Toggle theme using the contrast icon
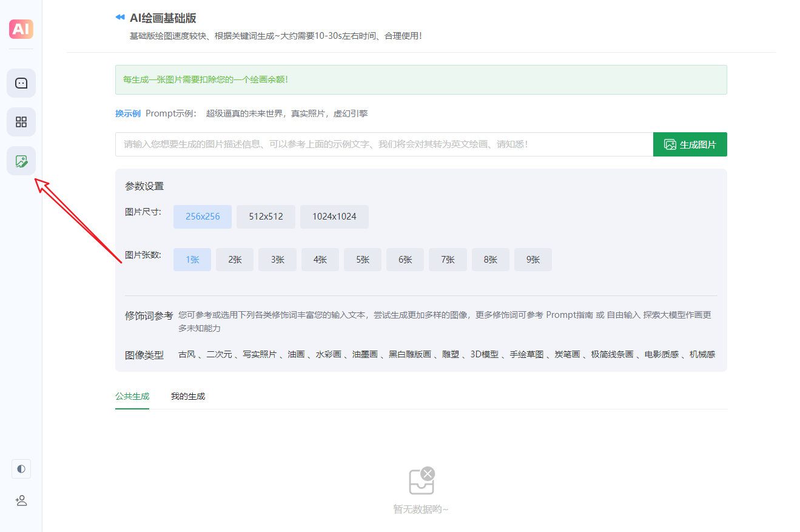 coord(21,468)
